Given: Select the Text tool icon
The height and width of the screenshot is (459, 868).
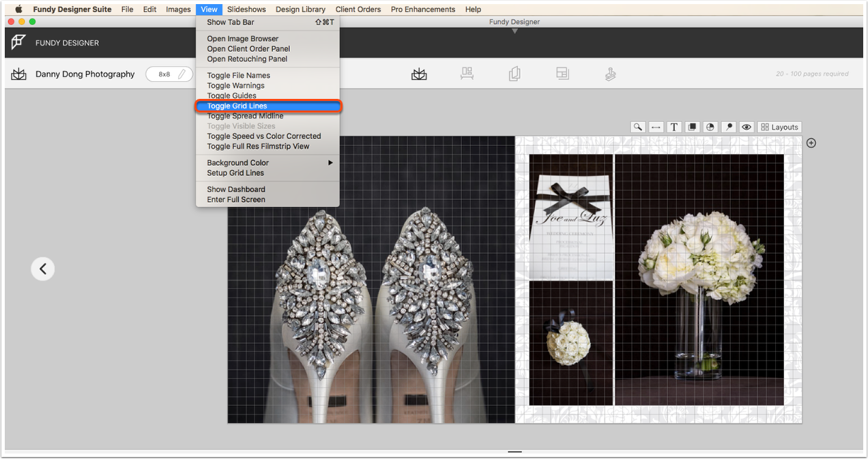Looking at the screenshot, I should (x=674, y=127).
